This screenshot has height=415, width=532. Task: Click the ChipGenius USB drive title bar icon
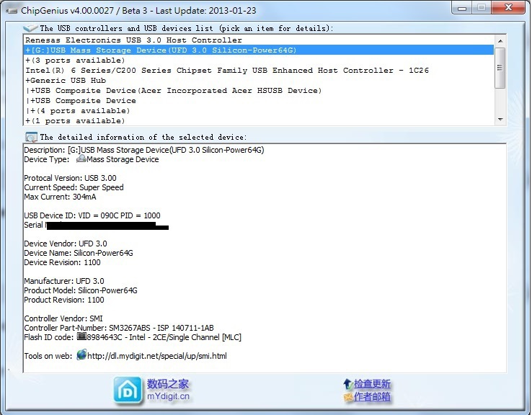[x=12, y=11]
